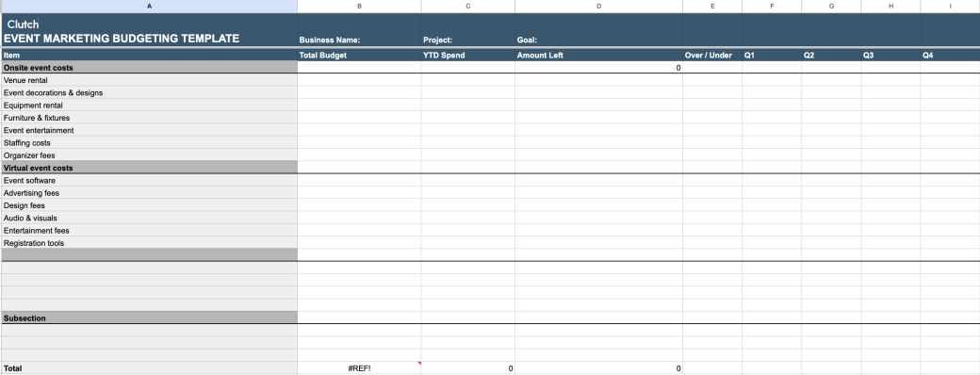Image resolution: width=980 pixels, height=375 pixels.
Task: Click the 0 in the Onsite event costs row
Action: (678, 68)
